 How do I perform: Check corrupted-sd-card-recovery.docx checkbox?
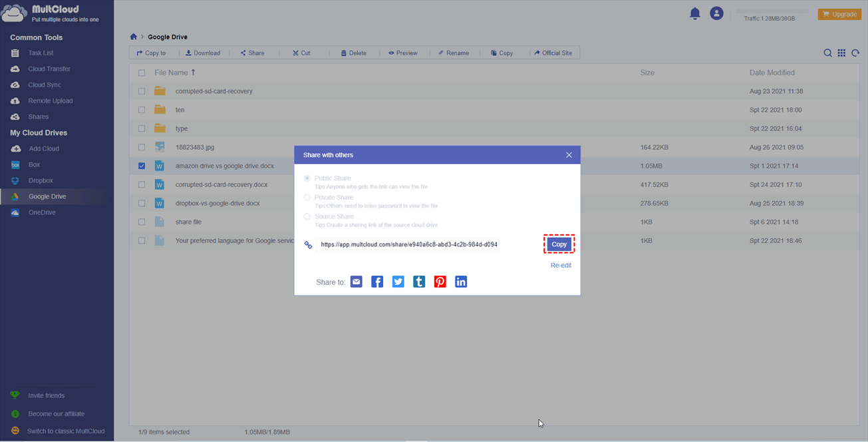click(142, 184)
